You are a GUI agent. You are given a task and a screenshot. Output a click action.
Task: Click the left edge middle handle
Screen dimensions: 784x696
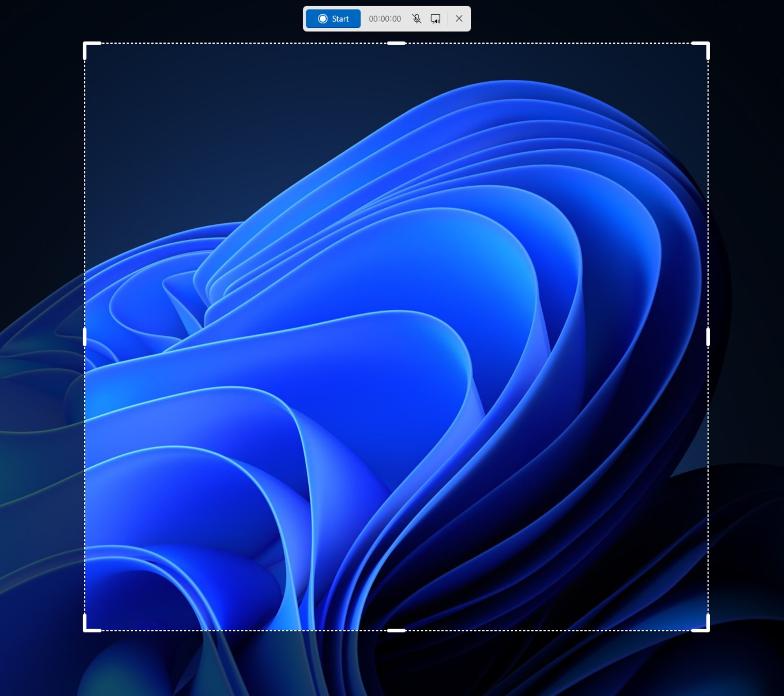point(85,337)
